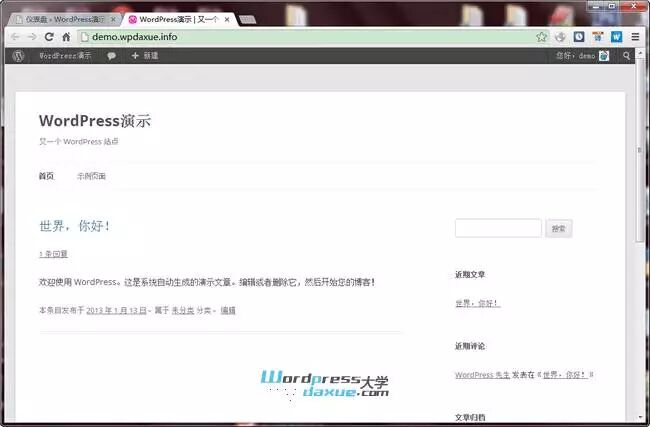Open 'WordPress演示' site menu in admin bar
Viewport: 650px width, 427px height.
[x=65, y=56]
